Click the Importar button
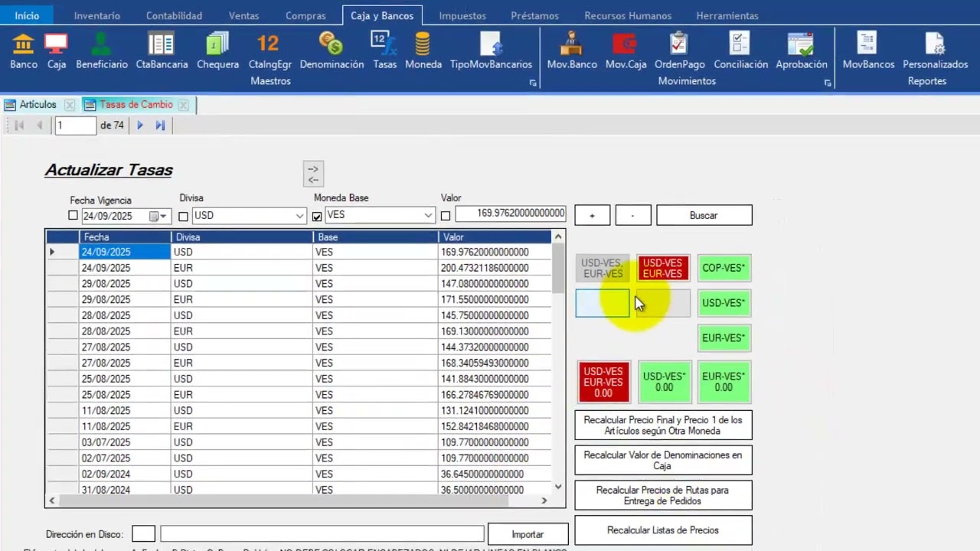The height and width of the screenshot is (551, 980). pyautogui.click(x=528, y=534)
